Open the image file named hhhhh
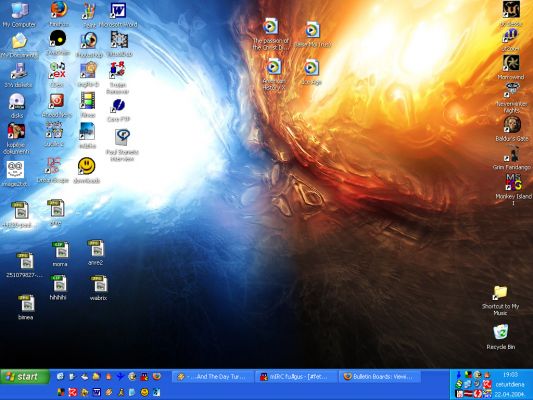533x400 pixels. tap(58, 284)
